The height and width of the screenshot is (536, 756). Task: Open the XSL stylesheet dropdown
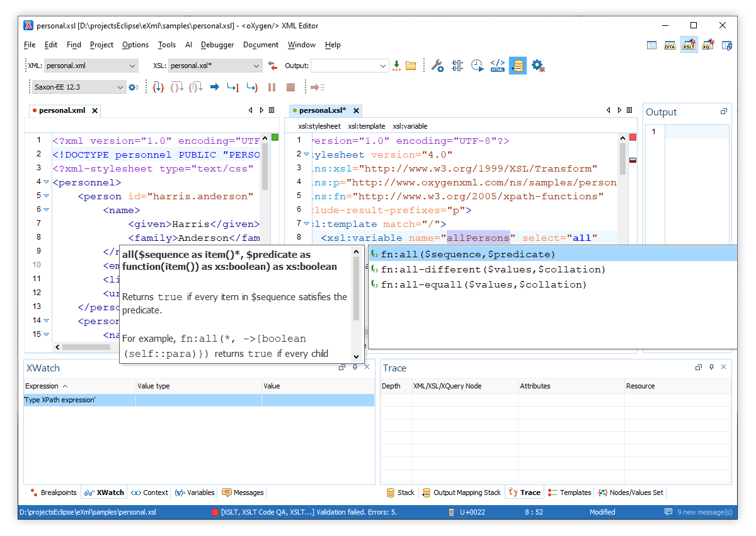point(215,66)
